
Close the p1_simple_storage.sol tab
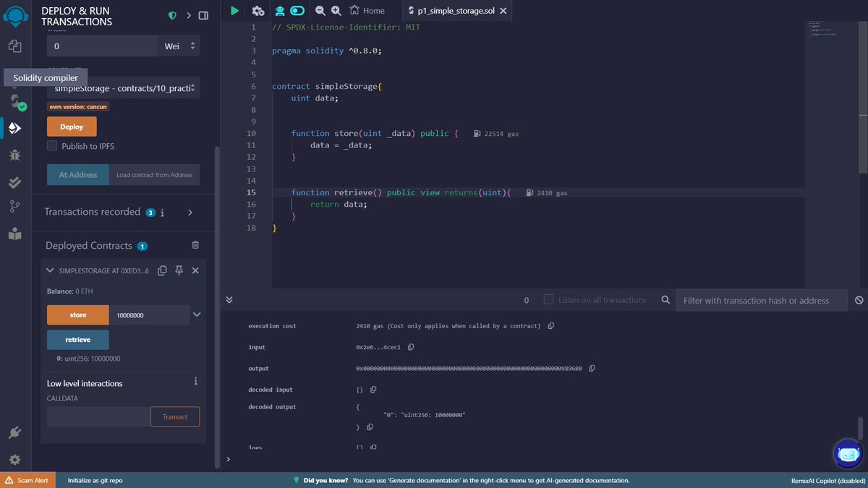click(x=503, y=11)
